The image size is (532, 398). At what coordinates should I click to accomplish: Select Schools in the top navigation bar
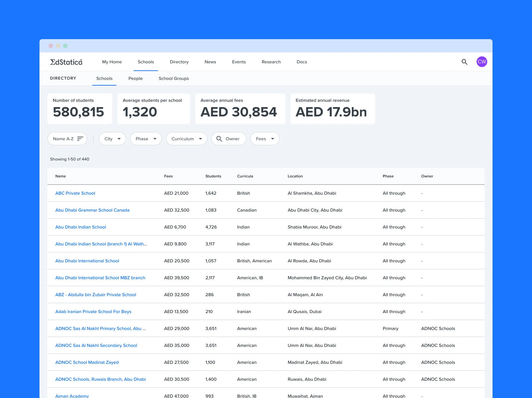[x=146, y=62]
